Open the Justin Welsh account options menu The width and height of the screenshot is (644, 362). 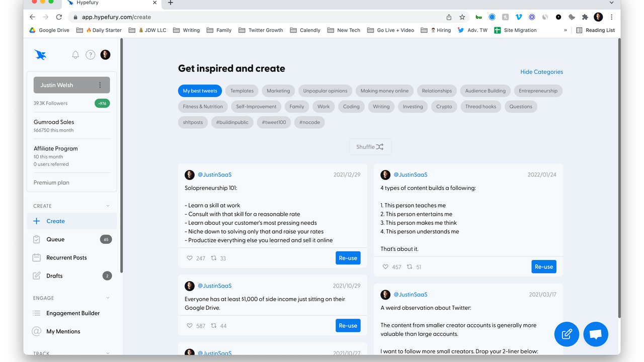[x=100, y=85]
